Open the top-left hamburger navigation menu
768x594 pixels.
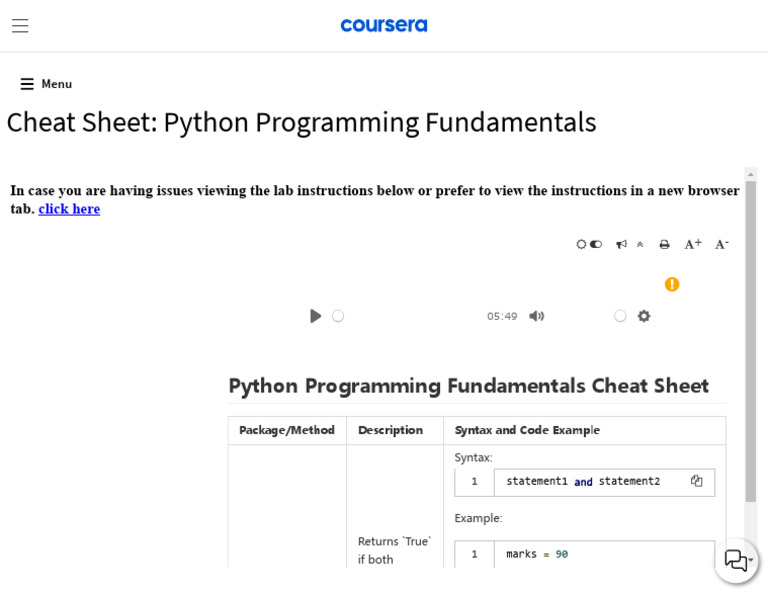pos(20,26)
